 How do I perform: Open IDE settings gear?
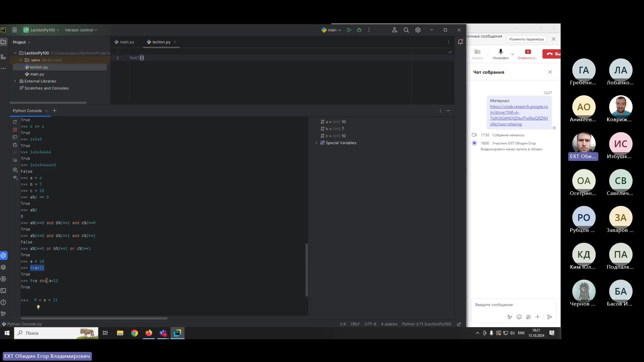(418, 30)
